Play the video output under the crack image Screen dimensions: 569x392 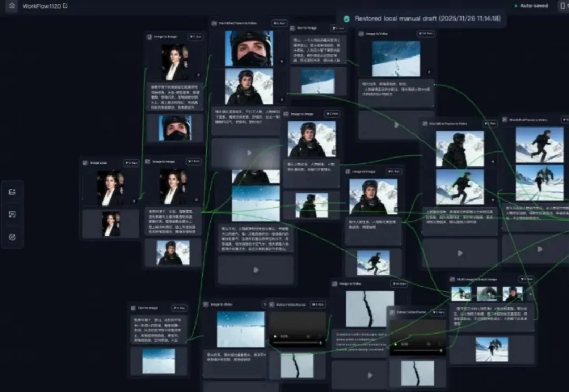coord(370,375)
